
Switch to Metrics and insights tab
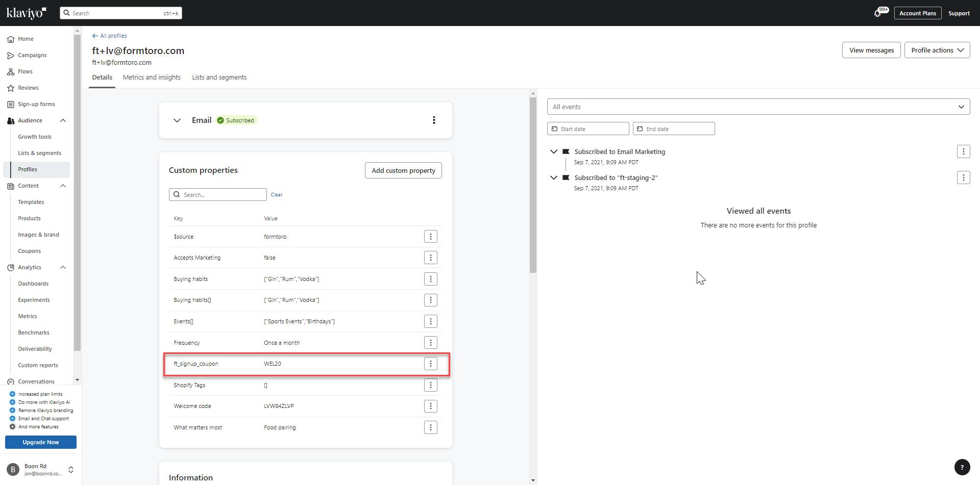click(152, 78)
